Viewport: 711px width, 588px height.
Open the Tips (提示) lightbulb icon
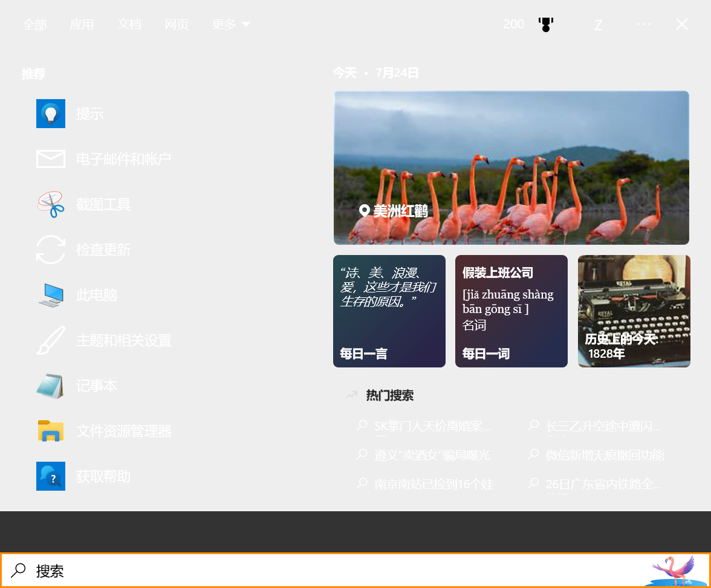click(51, 114)
